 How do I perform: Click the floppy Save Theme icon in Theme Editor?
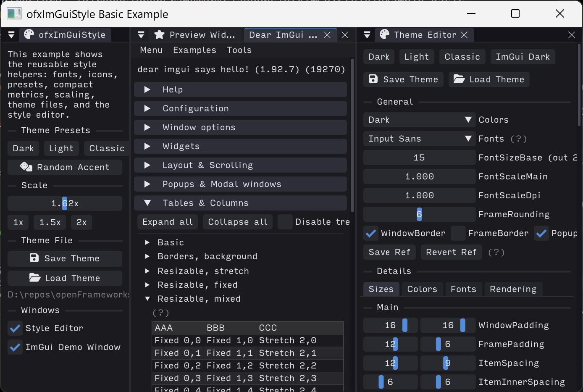click(373, 79)
